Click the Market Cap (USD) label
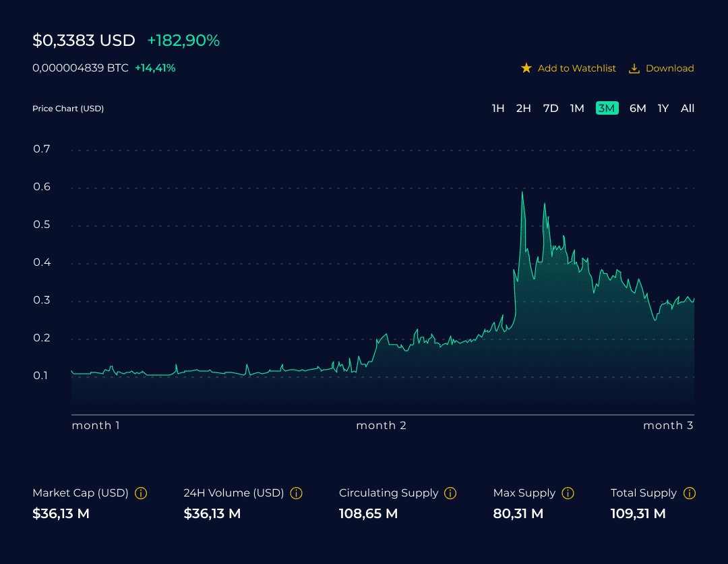The width and height of the screenshot is (728, 564). click(80, 493)
